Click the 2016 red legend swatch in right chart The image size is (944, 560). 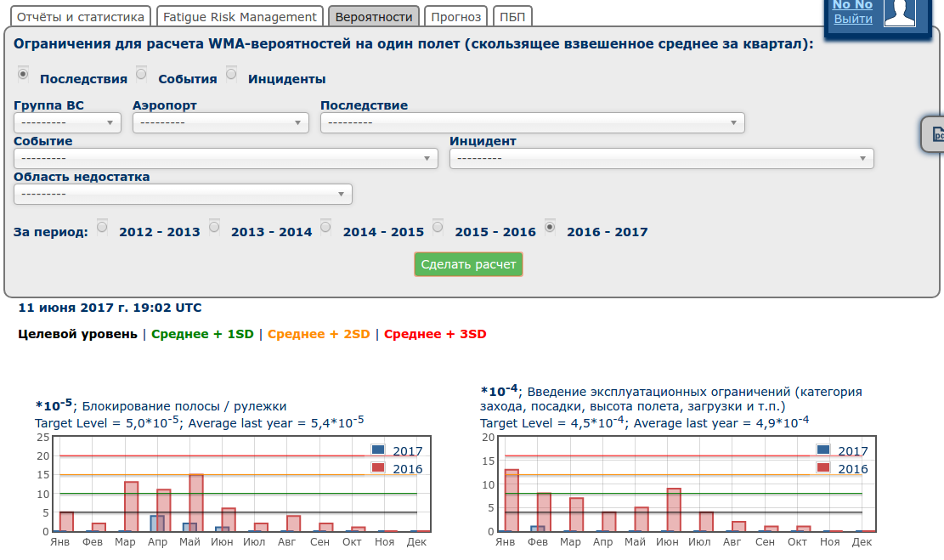click(x=823, y=468)
